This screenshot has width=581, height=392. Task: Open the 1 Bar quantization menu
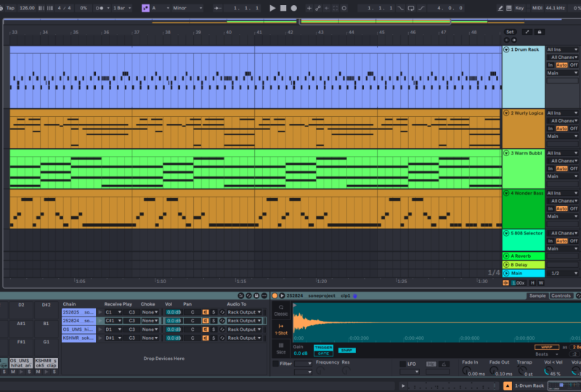pyautogui.click(x=122, y=8)
